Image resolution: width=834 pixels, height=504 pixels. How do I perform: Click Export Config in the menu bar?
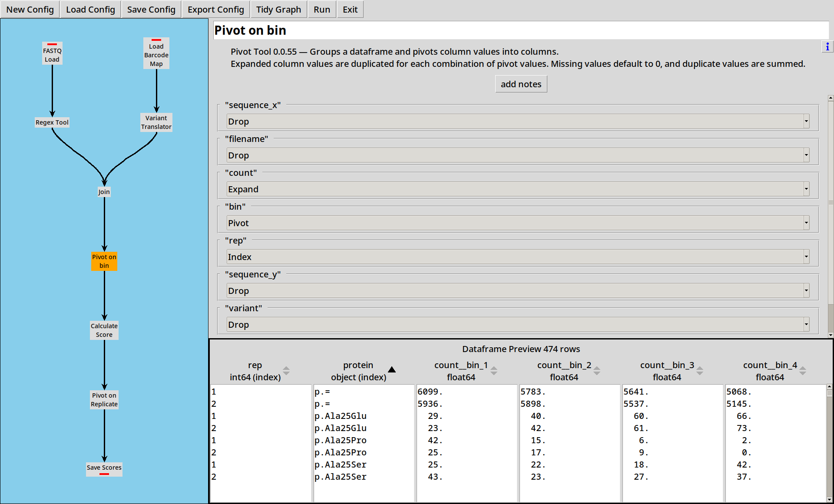point(216,10)
